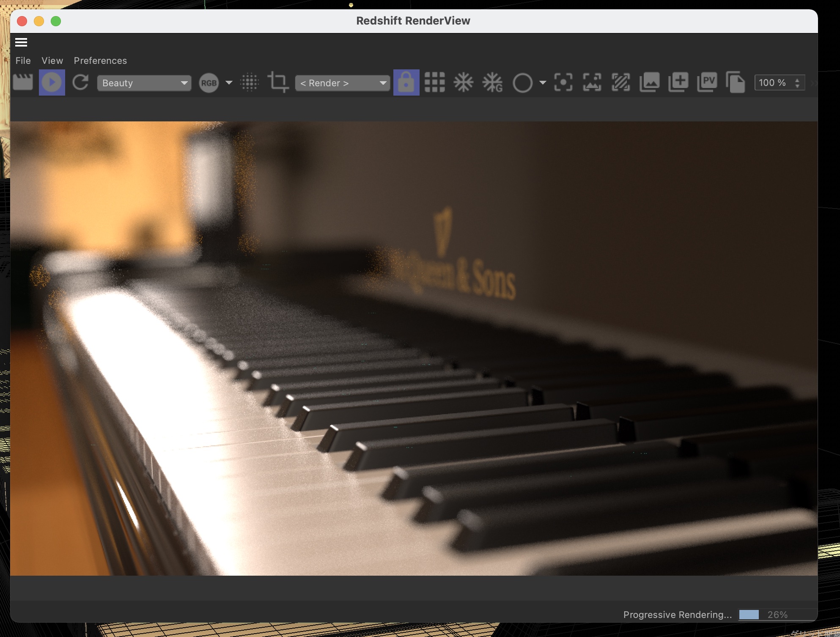Image resolution: width=840 pixels, height=637 pixels.
Task: Click the 3x3 grid icon
Action: pyautogui.click(x=434, y=82)
